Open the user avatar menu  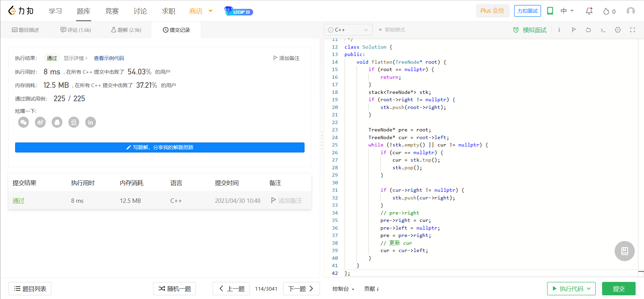click(631, 11)
